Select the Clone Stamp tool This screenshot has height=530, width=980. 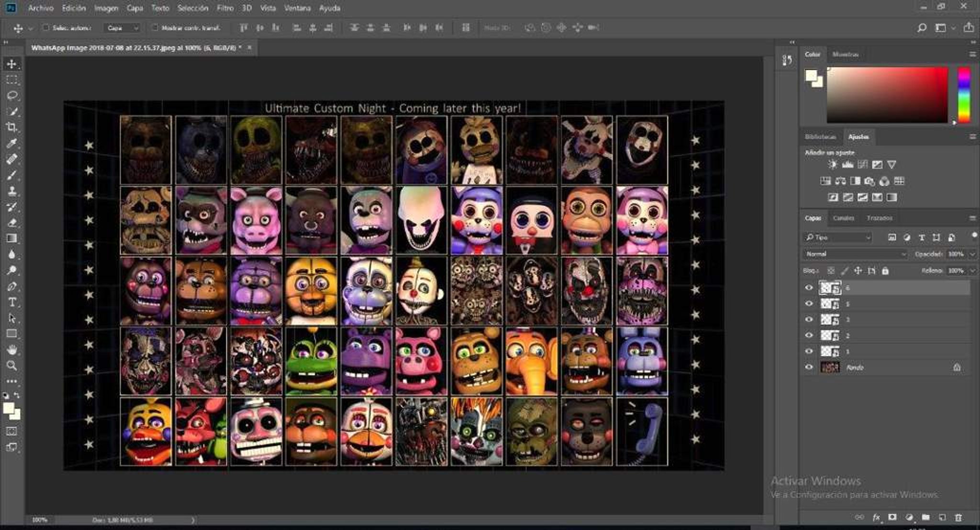pyautogui.click(x=12, y=191)
